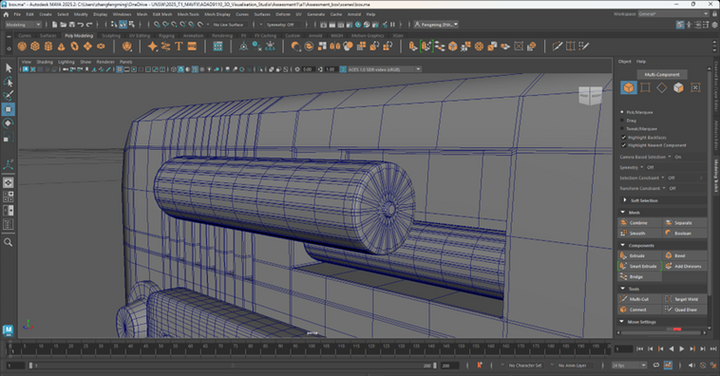Viewport: 720px width, 376px height.
Task: Open the viewport Shading menu
Action: pyautogui.click(x=45, y=62)
